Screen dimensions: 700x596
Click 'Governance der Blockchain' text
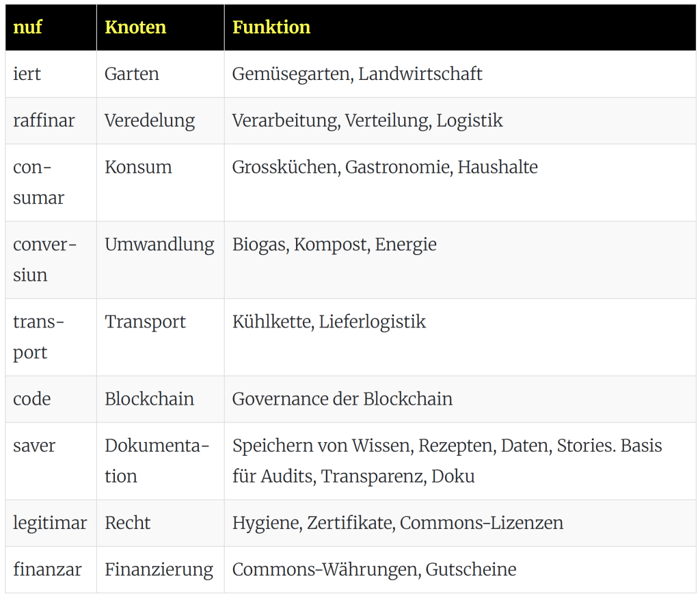342,399
